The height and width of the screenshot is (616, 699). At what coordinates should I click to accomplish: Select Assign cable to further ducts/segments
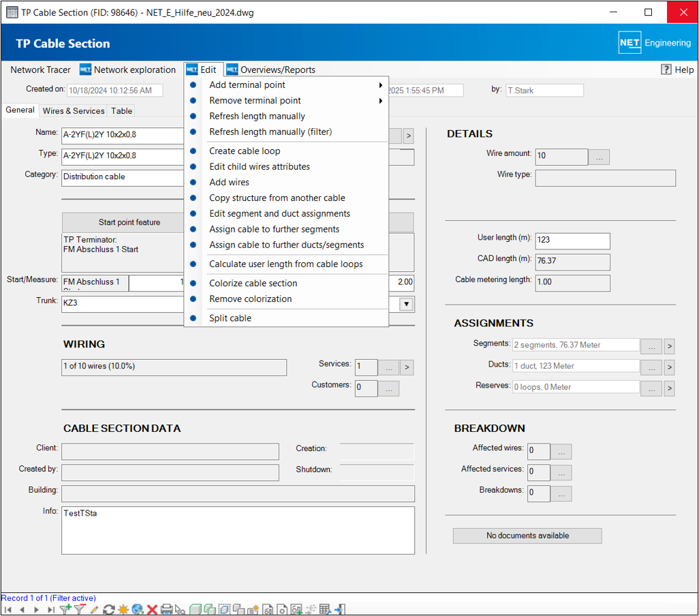click(x=286, y=244)
